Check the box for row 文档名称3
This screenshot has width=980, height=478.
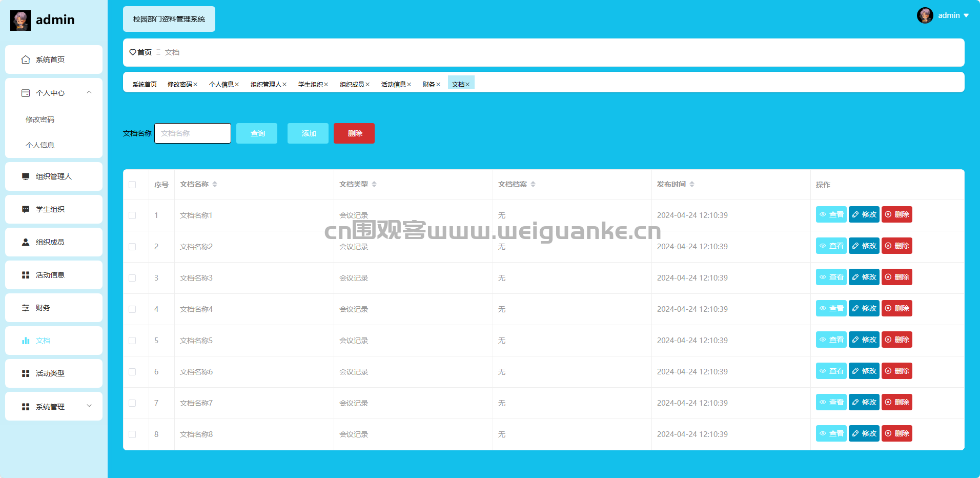pyautogui.click(x=132, y=278)
